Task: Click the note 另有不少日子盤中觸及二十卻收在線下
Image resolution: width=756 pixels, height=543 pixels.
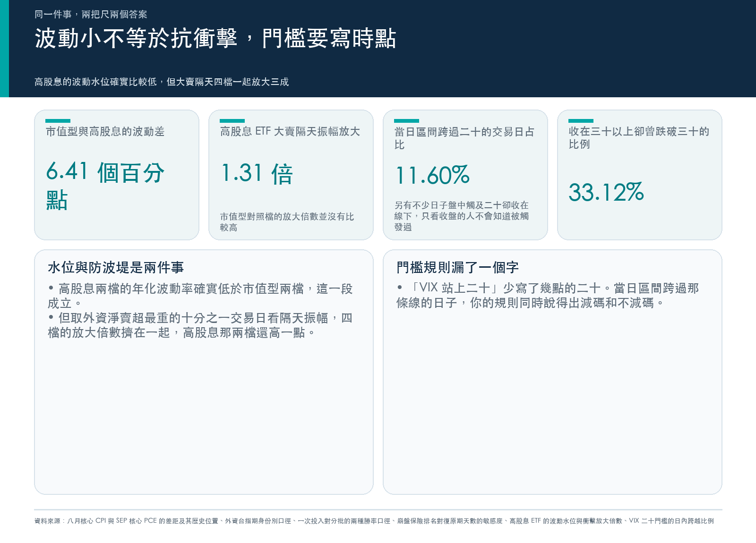Action: pyautogui.click(x=462, y=216)
